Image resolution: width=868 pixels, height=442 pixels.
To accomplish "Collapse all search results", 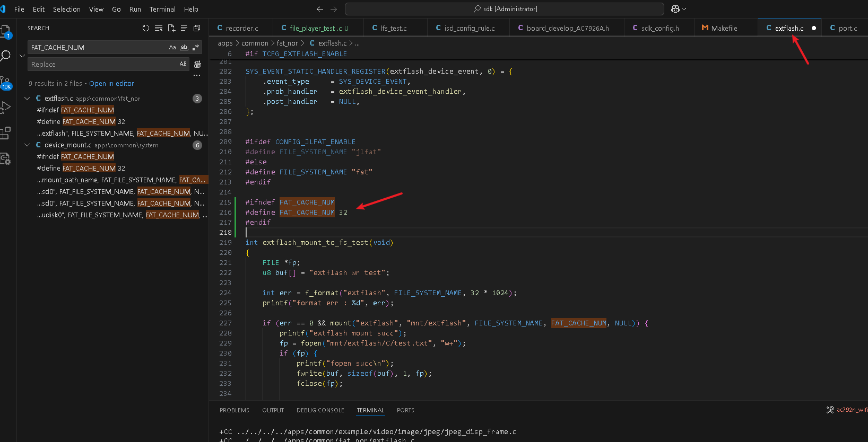I will point(197,28).
